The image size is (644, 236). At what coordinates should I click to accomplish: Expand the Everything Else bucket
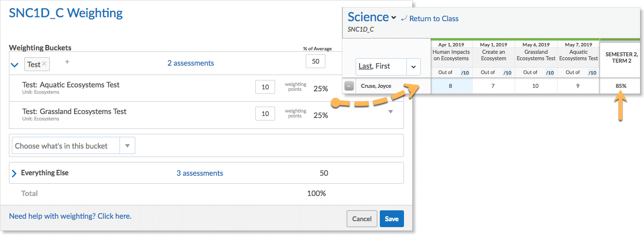(x=14, y=173)
